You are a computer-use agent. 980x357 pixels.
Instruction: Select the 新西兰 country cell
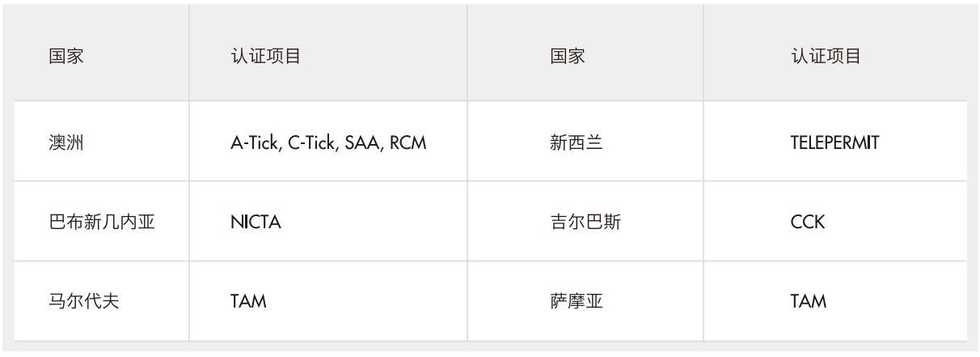[585, 142]
